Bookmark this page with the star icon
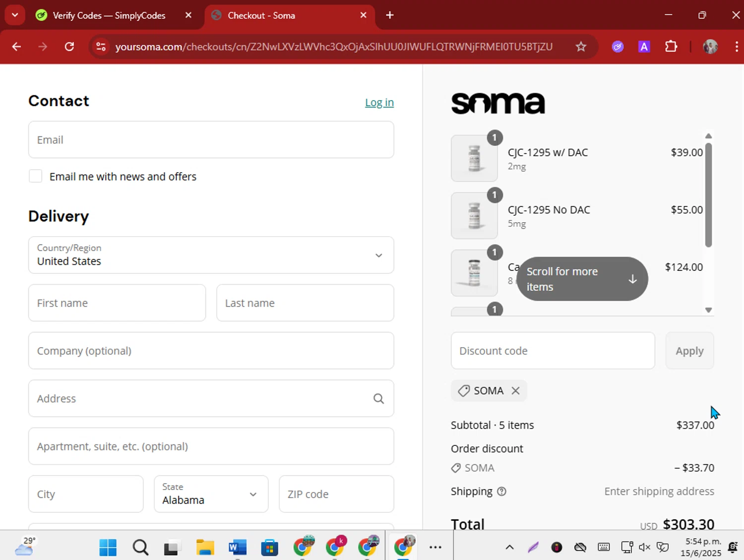This screenshot has width=744, height=560. pyautogui.click(x=581, y=47)
